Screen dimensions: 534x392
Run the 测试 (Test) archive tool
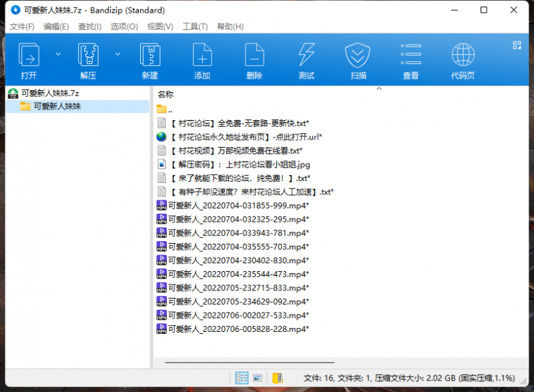(x=306, y=60)
